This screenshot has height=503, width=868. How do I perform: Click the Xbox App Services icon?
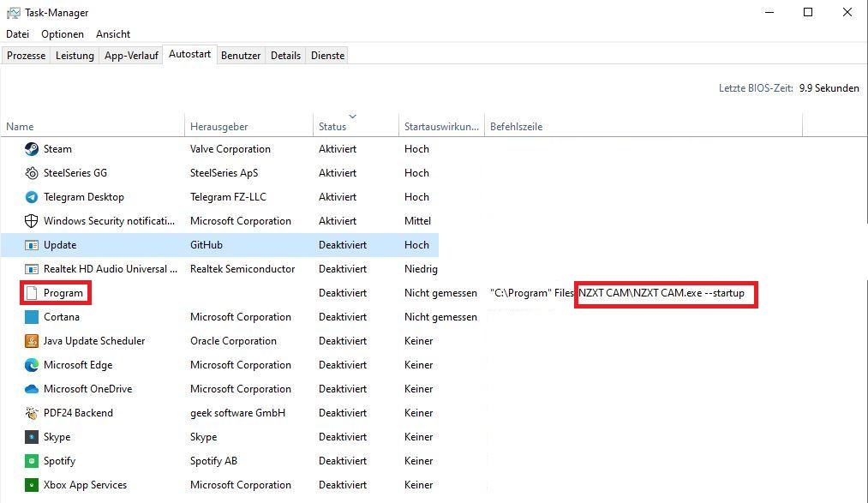(x=32, y=485)
